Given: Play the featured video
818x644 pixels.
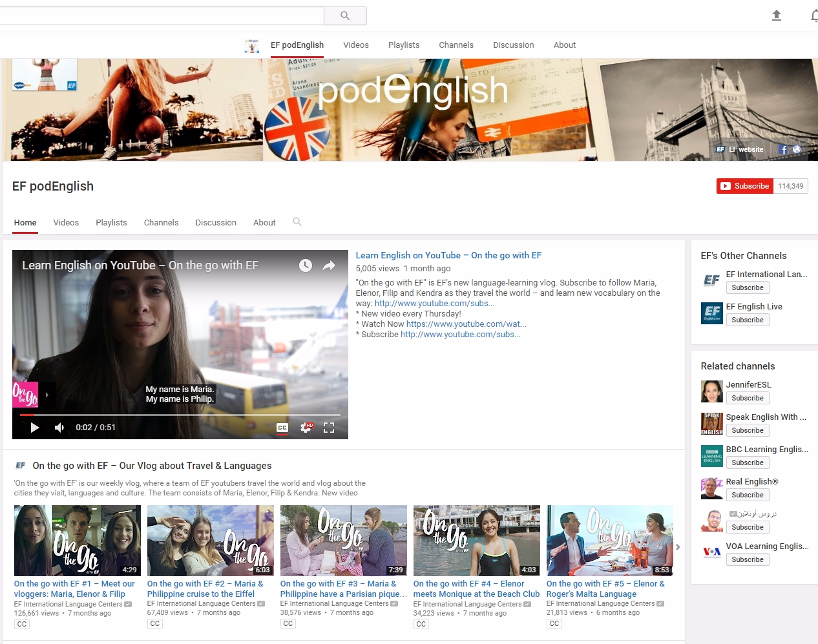Looking at the screenshot, I should click(35, 428).
